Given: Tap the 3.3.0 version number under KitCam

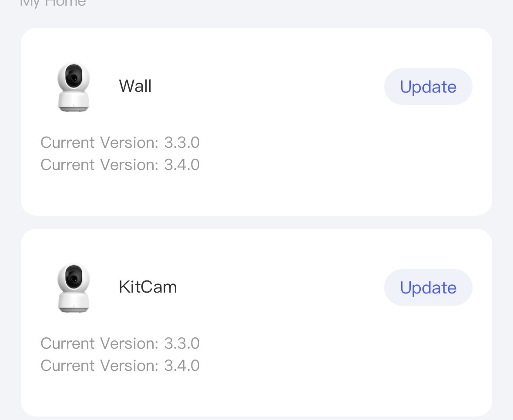Looking at the screenshot, I should pos(182,343).
